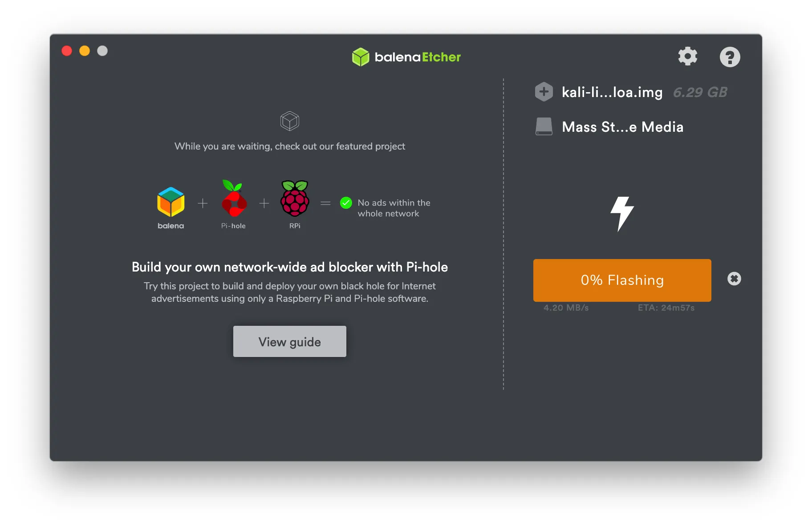Click the 6.29 GB image size label
This screenshot has width=812, height=527.
pos(700,92)
